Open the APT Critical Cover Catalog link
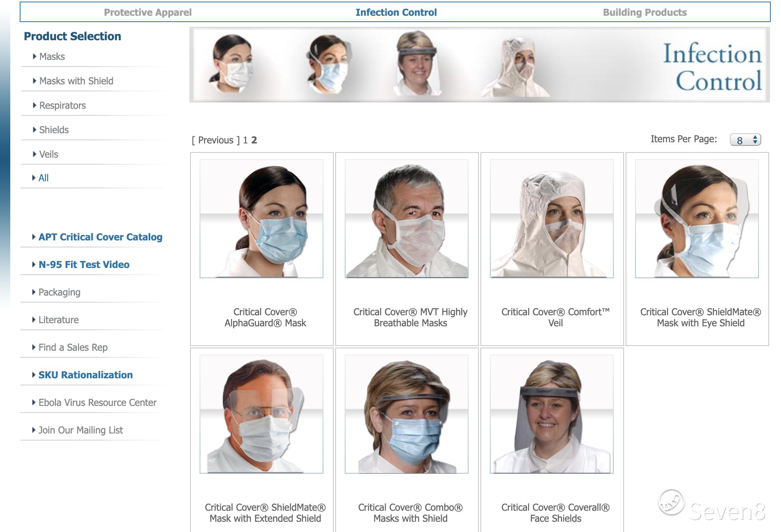The width and height of the screenshot is (781, 532). coord(100,237)
